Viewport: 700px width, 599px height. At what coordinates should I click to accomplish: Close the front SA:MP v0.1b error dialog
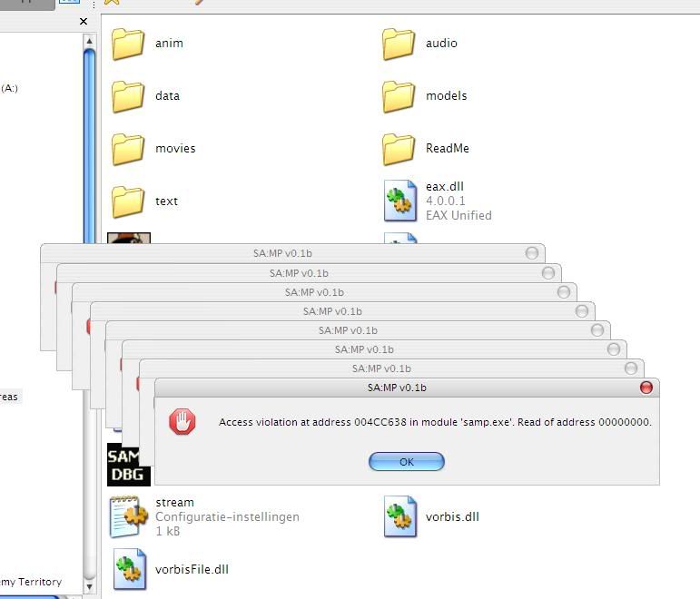[646, 388]
